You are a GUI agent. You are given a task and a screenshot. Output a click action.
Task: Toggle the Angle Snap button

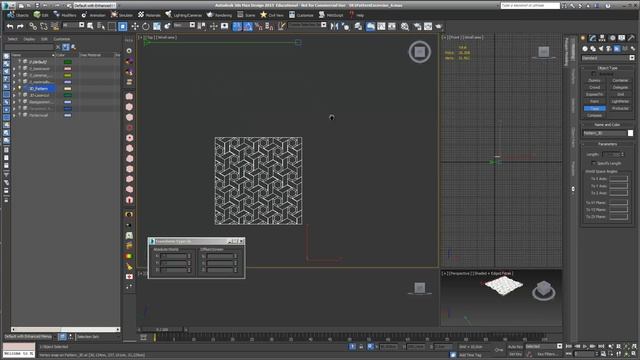248,26
